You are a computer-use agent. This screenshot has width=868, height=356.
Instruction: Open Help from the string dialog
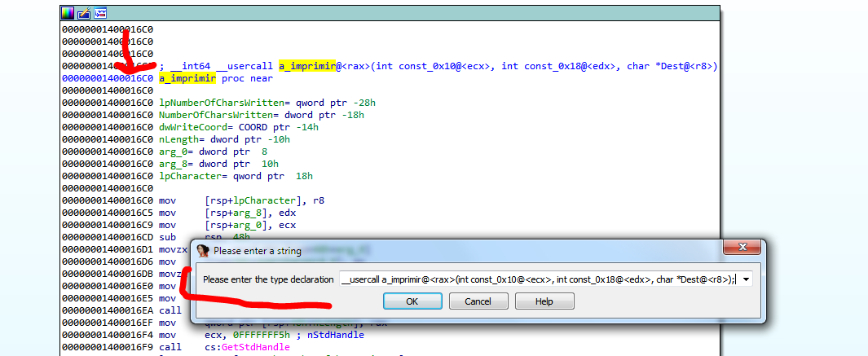click(x=544, y=301)
